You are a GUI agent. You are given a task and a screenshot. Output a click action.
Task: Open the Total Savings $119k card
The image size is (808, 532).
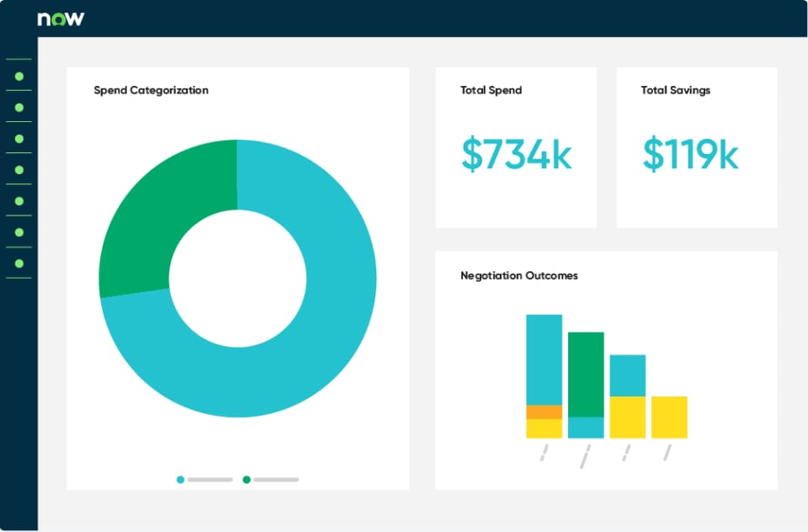[x=697, y=147]
